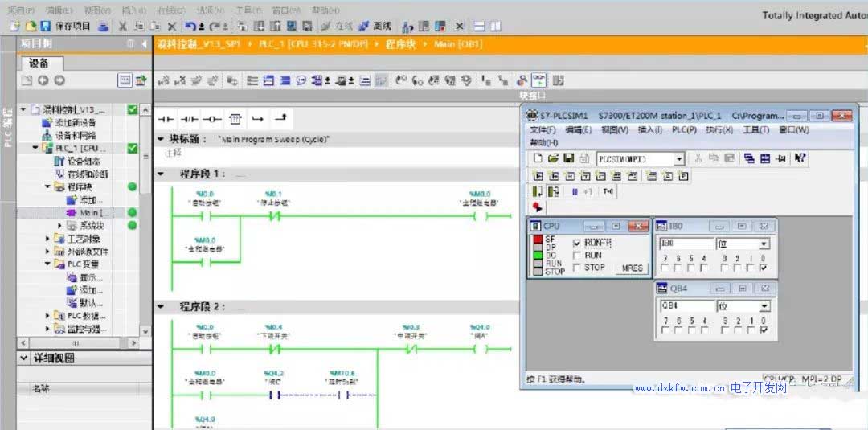Click the IB0 address input field
Image resolution: width=868 pixels, height=430 pixels.
(x=686, y=244)
